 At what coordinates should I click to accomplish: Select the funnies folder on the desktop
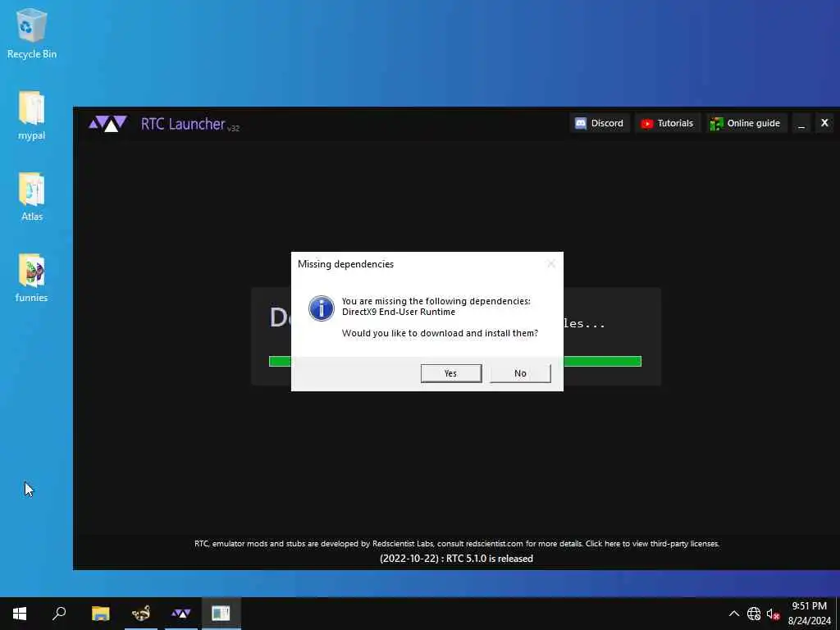pos(32,277)
